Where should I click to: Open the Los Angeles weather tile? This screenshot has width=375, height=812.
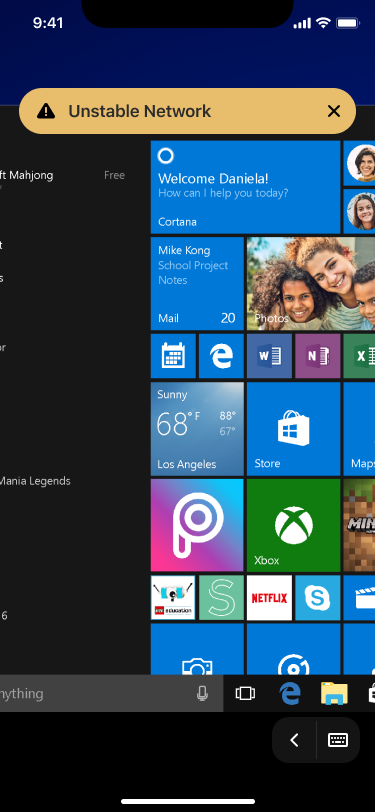click(197, 429)
